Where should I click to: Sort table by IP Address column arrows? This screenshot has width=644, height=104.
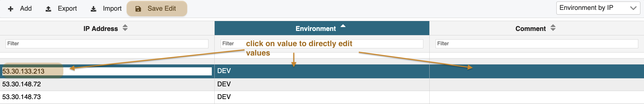pos(125,28)
